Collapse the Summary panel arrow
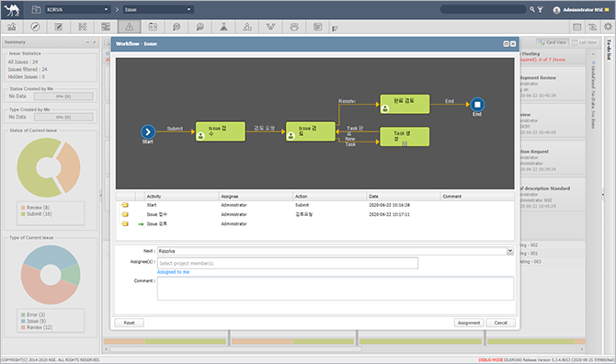 click(87, 42)
